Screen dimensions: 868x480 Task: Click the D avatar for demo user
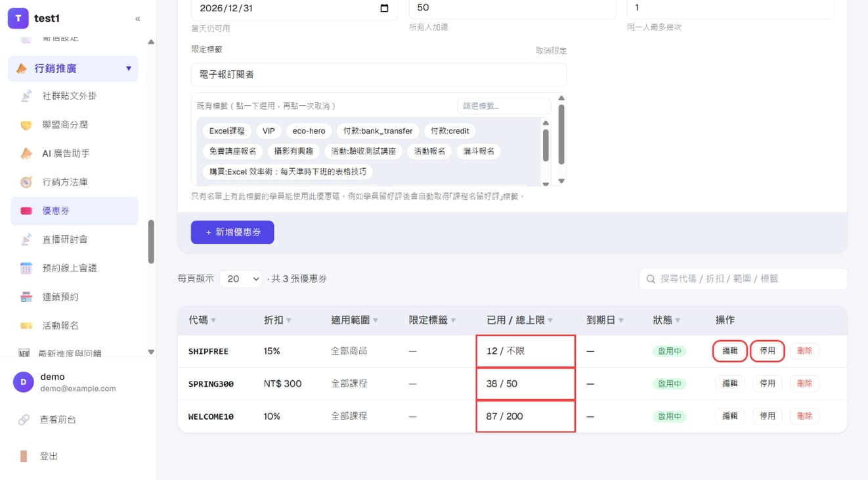[x=24, y=382]
